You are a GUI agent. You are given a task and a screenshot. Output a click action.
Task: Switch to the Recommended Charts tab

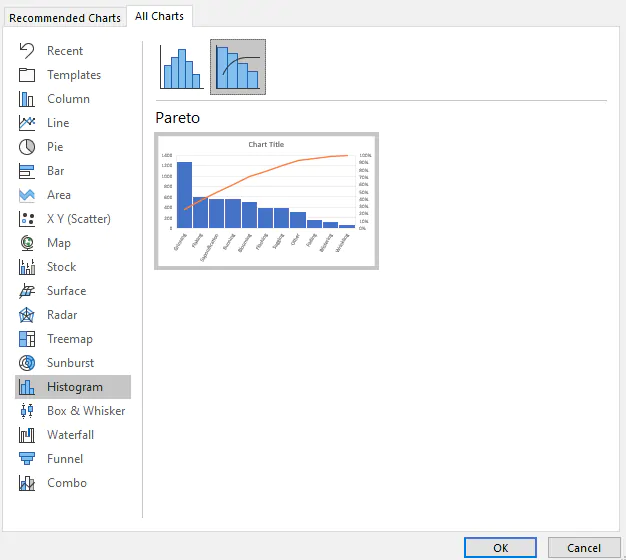pos(65,17)
